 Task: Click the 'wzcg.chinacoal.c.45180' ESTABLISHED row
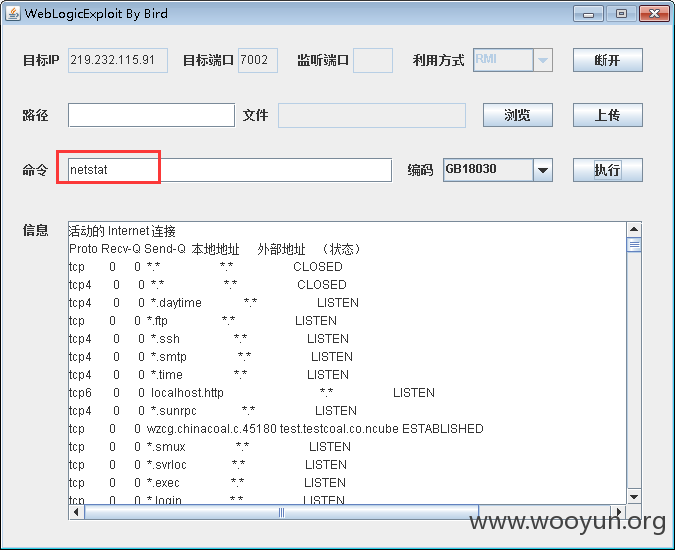[x=276, y=429]
